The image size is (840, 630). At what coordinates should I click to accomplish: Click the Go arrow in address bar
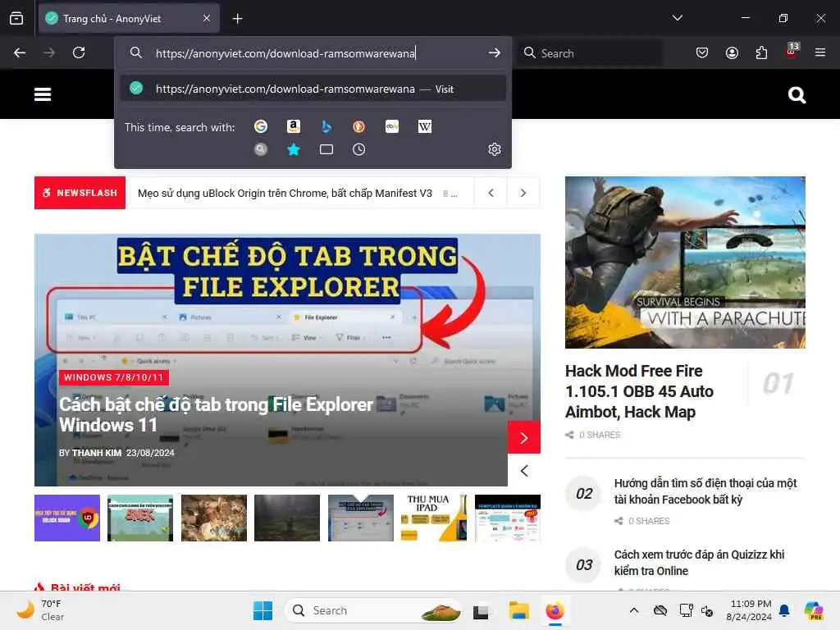pos(494,52)
